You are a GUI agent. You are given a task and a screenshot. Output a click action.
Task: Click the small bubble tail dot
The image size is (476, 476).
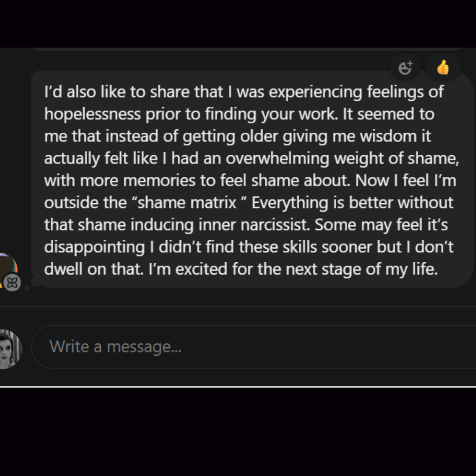click(27, 287)
